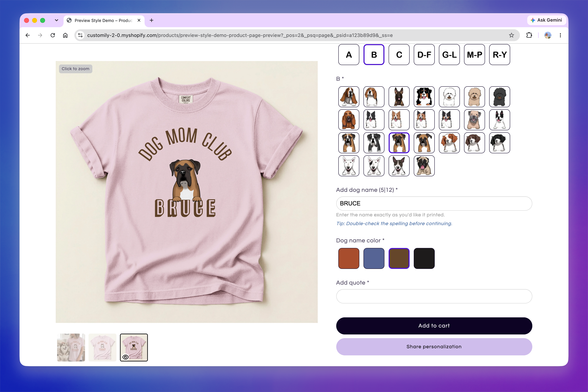
Task: Choose the first Basset Hound icon
Action: tap(349, 97)
